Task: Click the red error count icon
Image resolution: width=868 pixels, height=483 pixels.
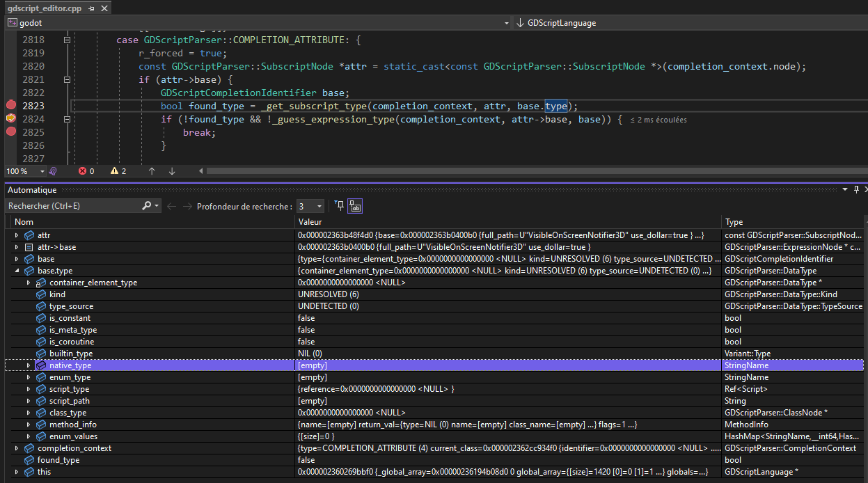Action: [82, 171]
